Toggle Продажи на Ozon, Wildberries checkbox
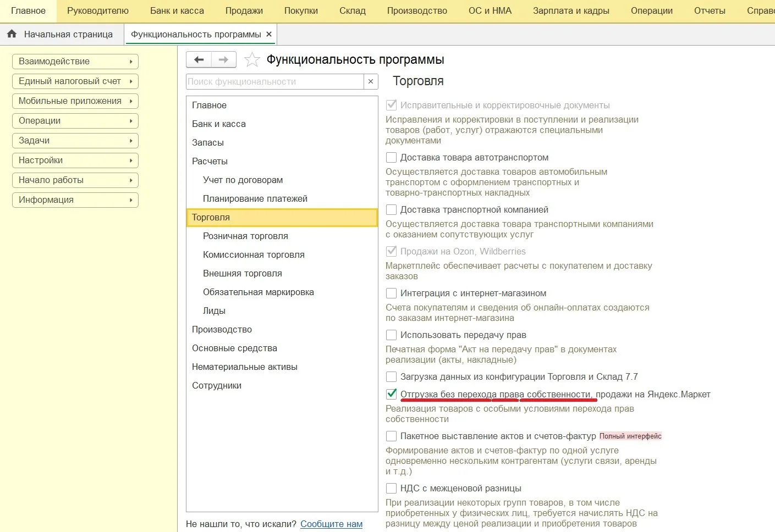The height and width of the screenshot is (532, 775). click(392, 251)
